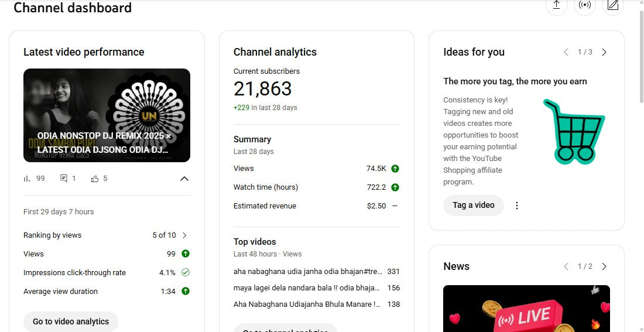Go to previous Ideas for you card
The height and width of the screenshot is (332, 644).
[x=566, y=52]
